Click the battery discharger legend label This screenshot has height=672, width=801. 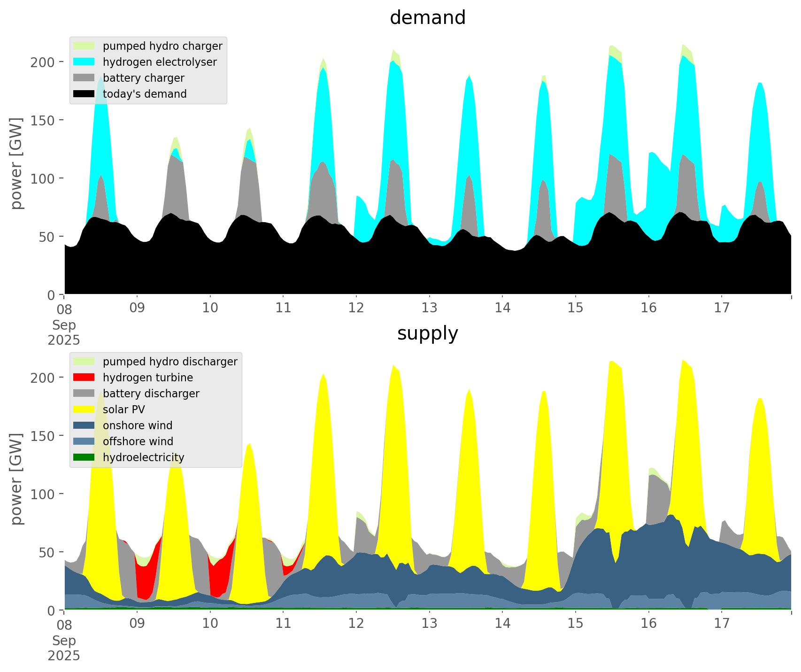pyautogui.click(x=151, y=394)
